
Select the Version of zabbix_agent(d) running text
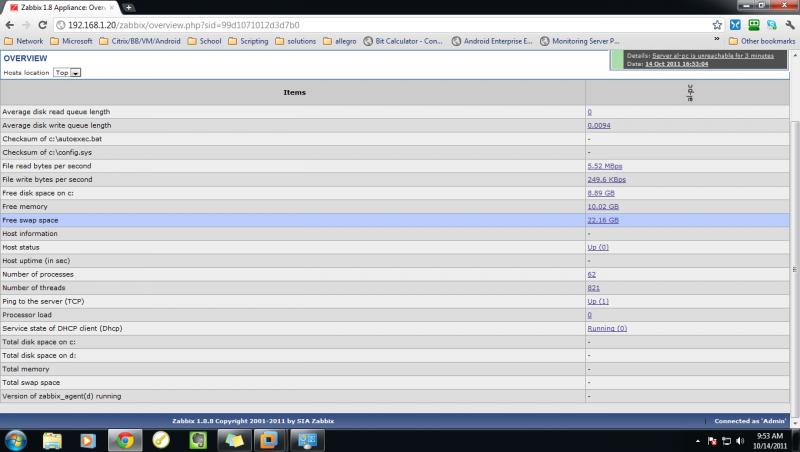click(62, 396)
